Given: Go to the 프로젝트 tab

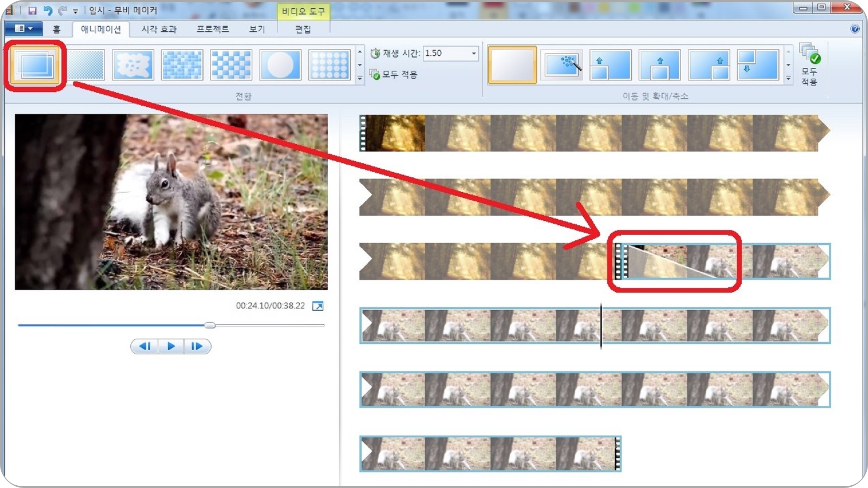Looking at the screenshot, I should (x=212, y=29).
